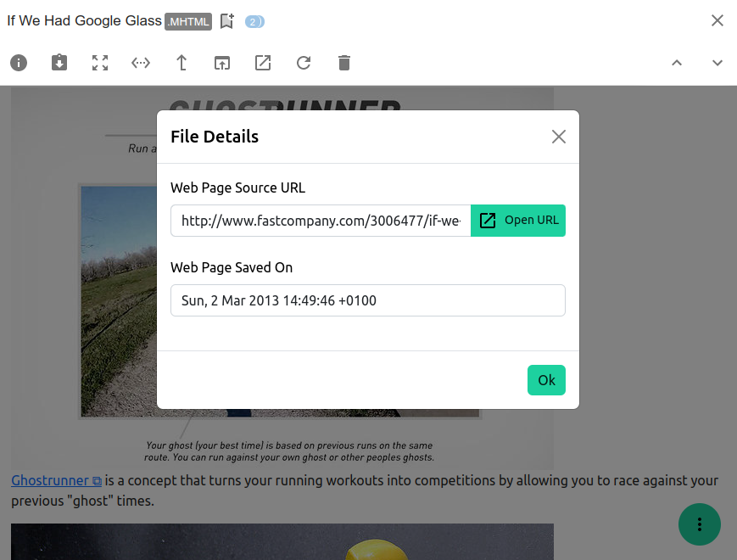Image resolution: width=737 pixels, height=560 pixels.
Task: Follow the Ghostrunner hyperlink
Action: tap(50, 480)
